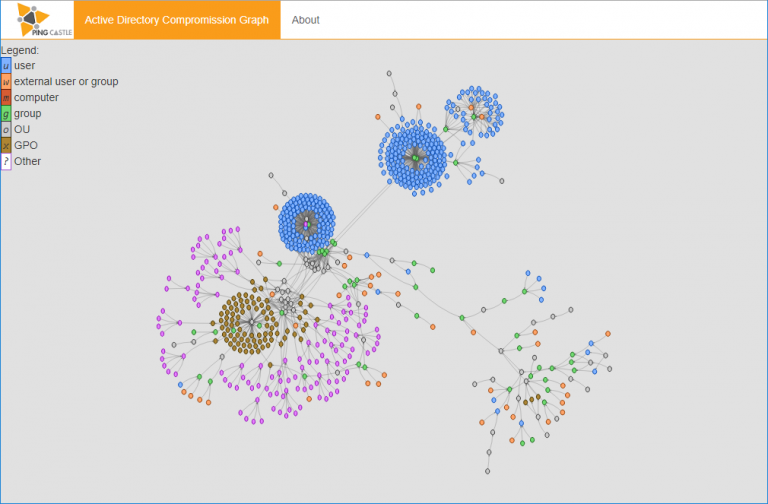Viewport: 768px width, 504px height.
Task: Select center green node of largest blue cluster
Action: point(414,157)
